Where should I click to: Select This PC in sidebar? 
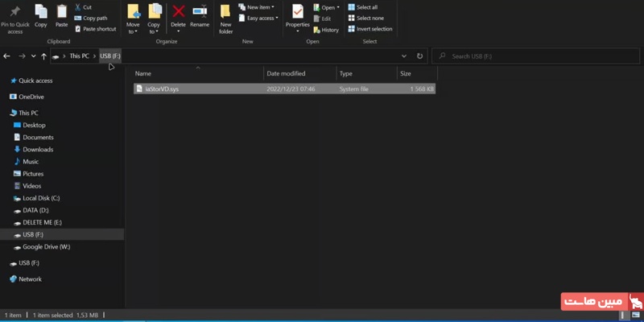click(24, 113)
